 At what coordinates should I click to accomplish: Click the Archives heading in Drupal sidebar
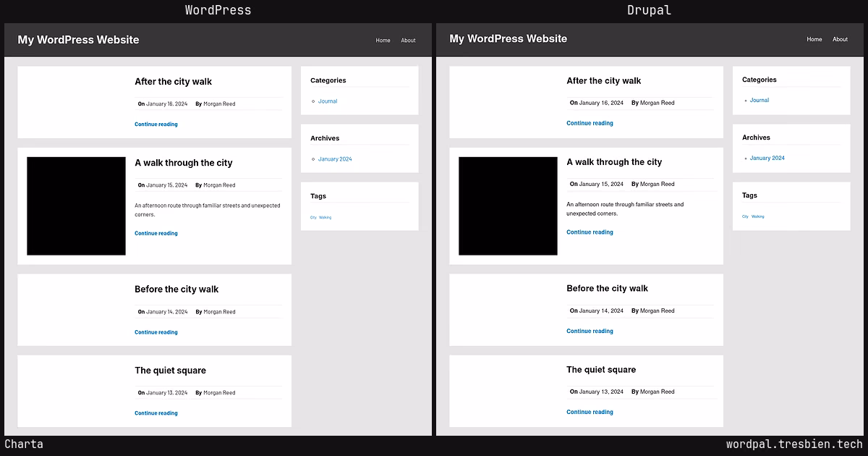(756, 138)
